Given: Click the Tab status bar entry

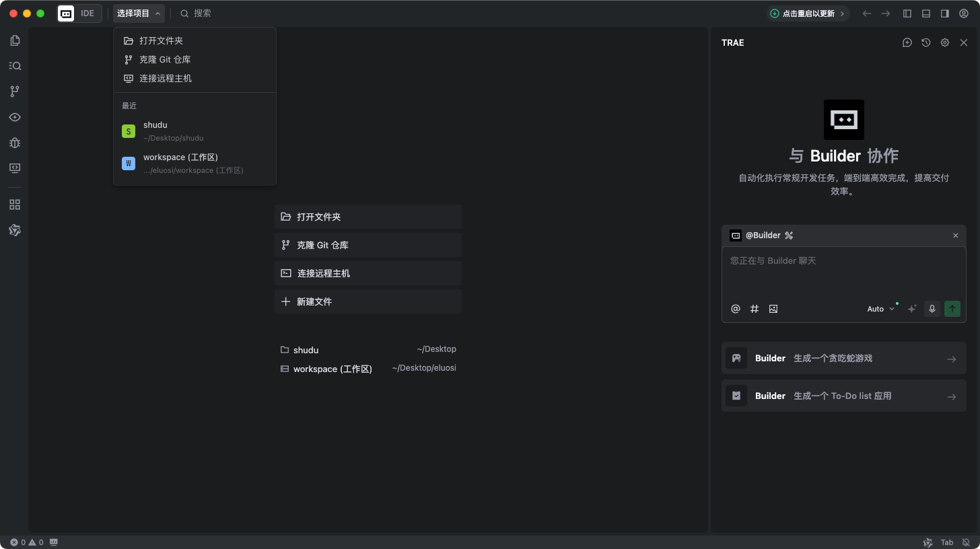Looking at the screenshot, I should tap(947, 542).
